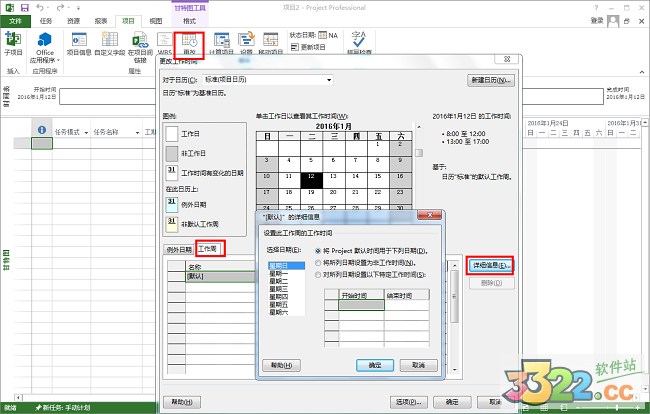
Task: Open the Redo history dropdown arrow
Action: coord(69,8)
